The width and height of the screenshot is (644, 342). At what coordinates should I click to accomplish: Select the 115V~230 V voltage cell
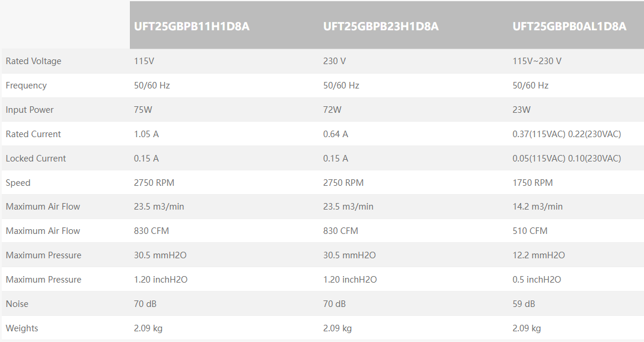[537, 61]
